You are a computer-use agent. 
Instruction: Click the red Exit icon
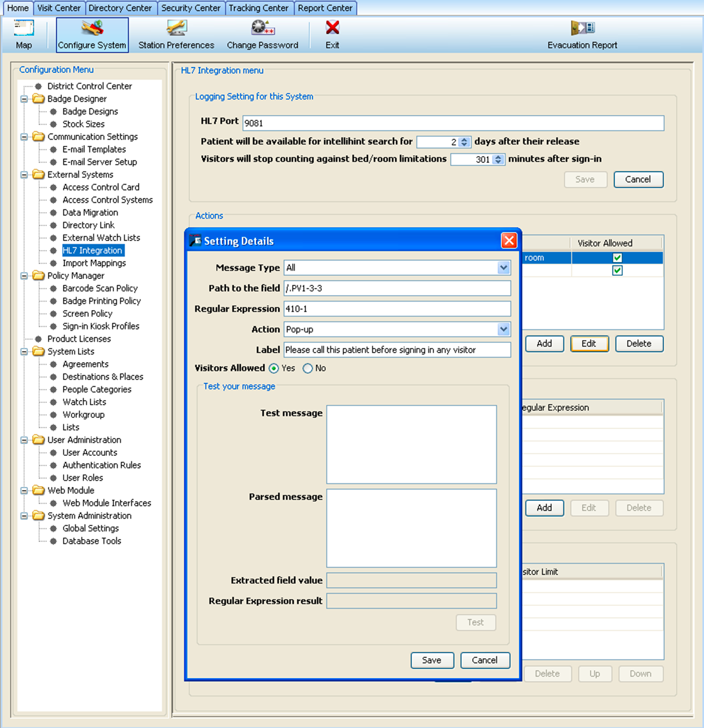tap(332, 28)
